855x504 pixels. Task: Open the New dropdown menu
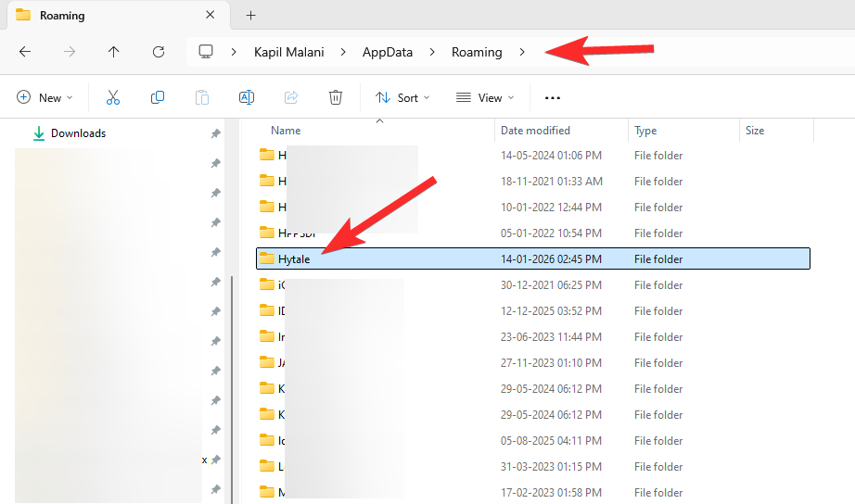pos(43,97)
